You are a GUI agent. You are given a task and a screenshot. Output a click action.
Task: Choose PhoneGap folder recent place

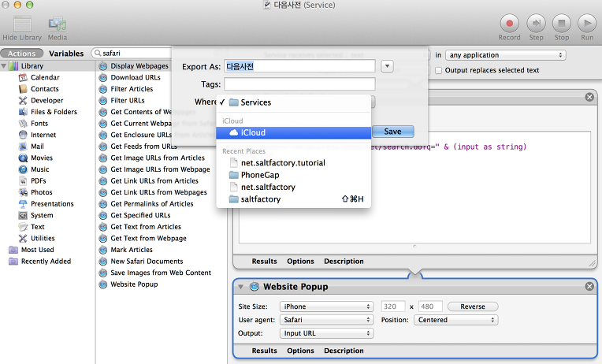(x=294, y=175)
